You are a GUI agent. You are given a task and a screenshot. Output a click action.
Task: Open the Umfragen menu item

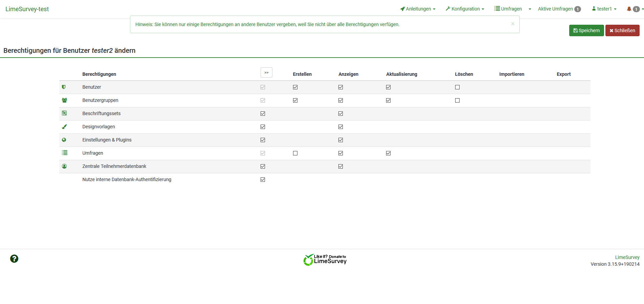point(508,9)
